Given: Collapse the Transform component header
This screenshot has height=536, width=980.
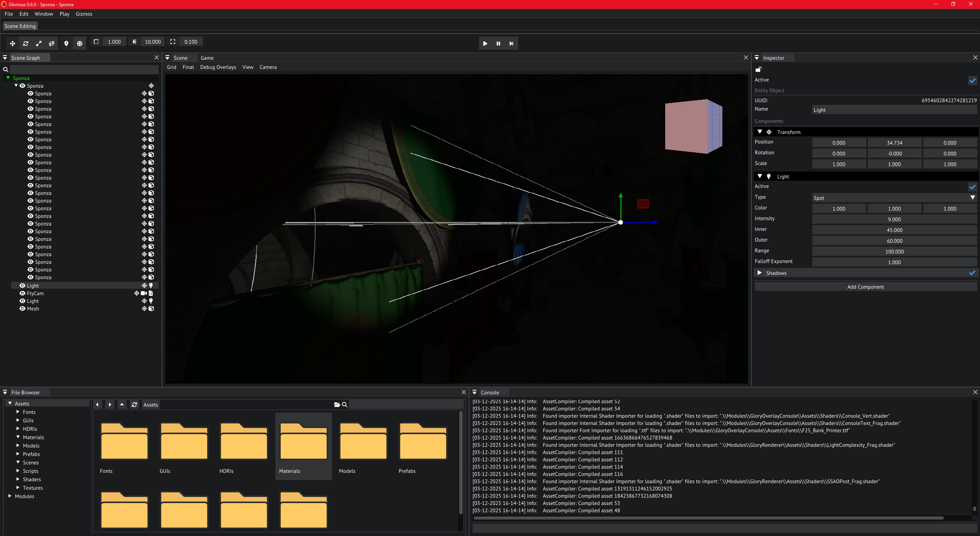Looking at the screenshot, I should pyautogui.click(x=759, y=132).
